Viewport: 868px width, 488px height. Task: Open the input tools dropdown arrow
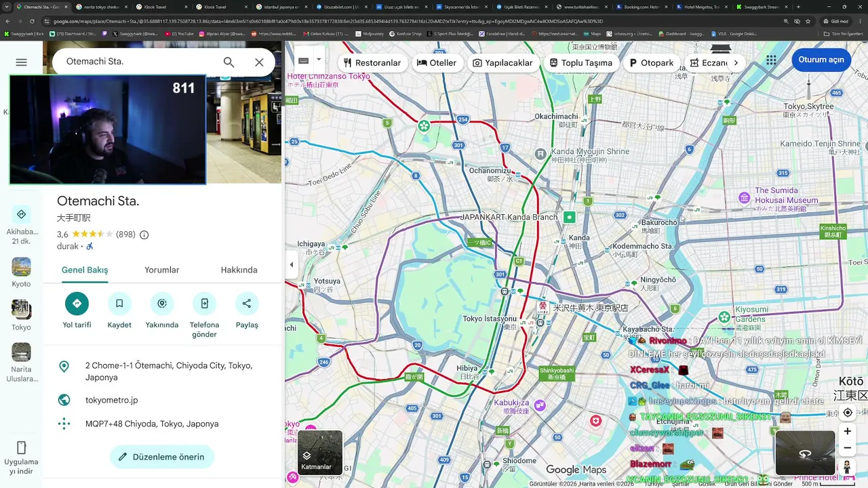point(318,60)
